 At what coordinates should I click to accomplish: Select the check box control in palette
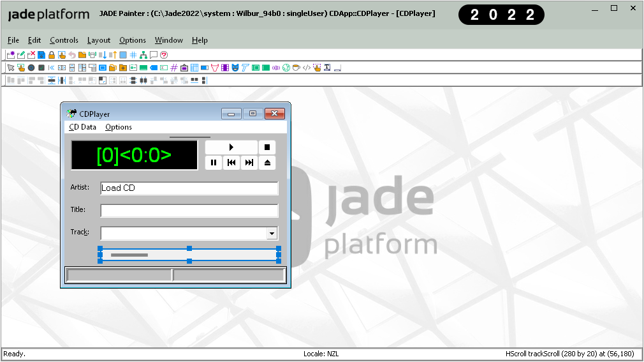coord(41,68)
